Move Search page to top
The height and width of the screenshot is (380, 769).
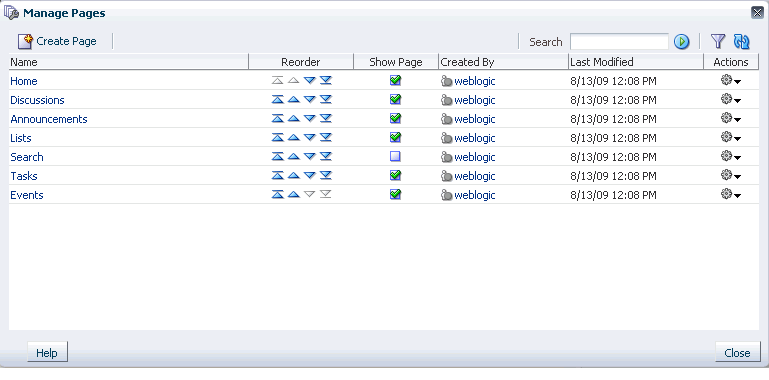coord(278,157)
